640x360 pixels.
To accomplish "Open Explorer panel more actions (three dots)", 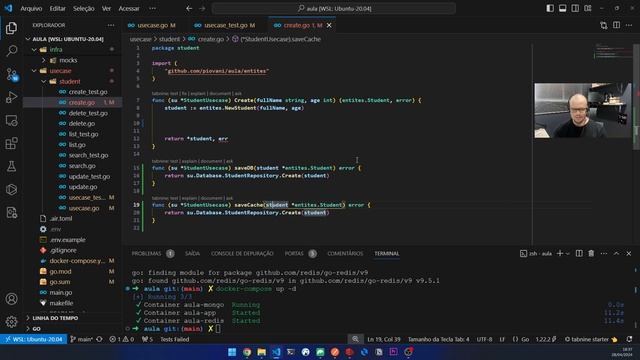I will click(111, 25).
